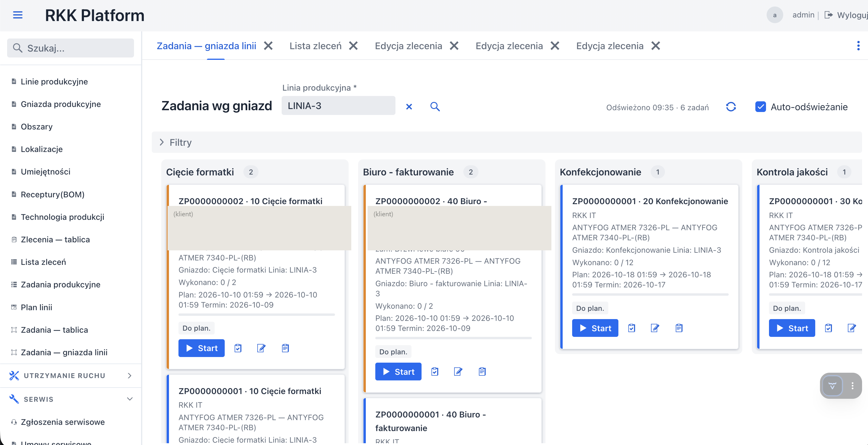
Task: Open clipboard details on ZP0000000002 Cięcie formatki card
Action: tap(285, 348)
